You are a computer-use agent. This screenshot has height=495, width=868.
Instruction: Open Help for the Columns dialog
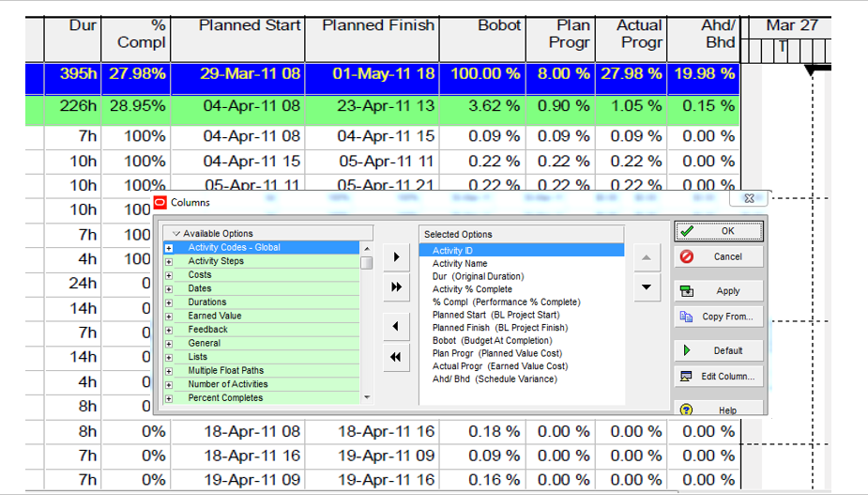point(719,410)
